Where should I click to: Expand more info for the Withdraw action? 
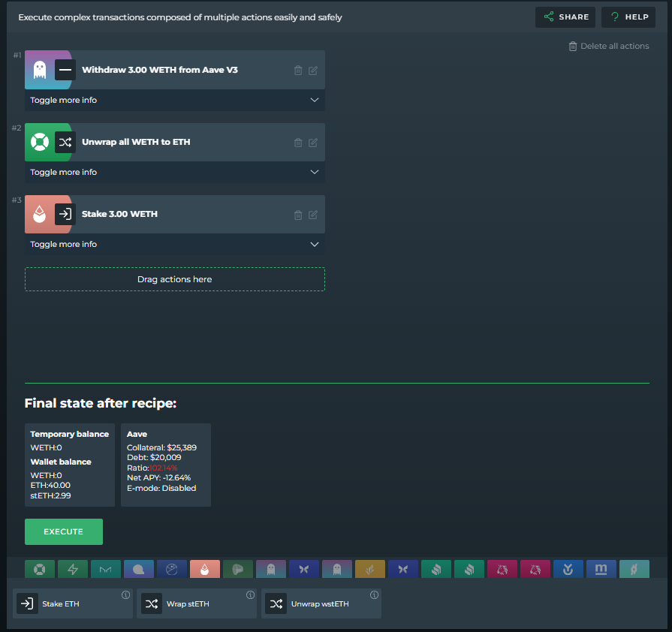point(174,100)
